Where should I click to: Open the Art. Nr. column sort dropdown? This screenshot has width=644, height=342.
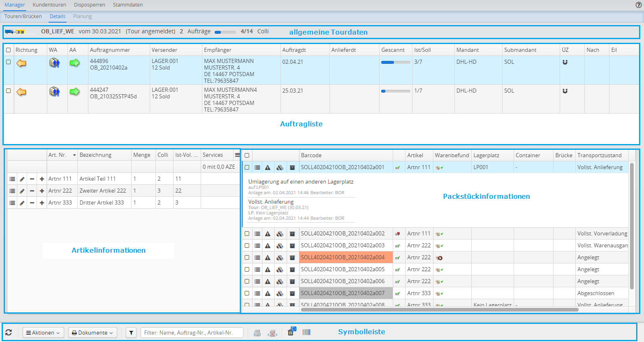click(x=74, y=155)
